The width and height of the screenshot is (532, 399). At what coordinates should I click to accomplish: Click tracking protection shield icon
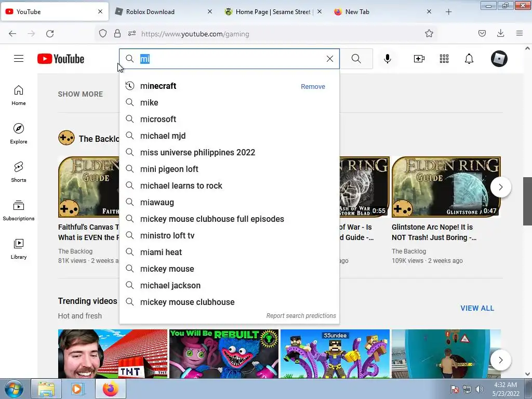103,33
